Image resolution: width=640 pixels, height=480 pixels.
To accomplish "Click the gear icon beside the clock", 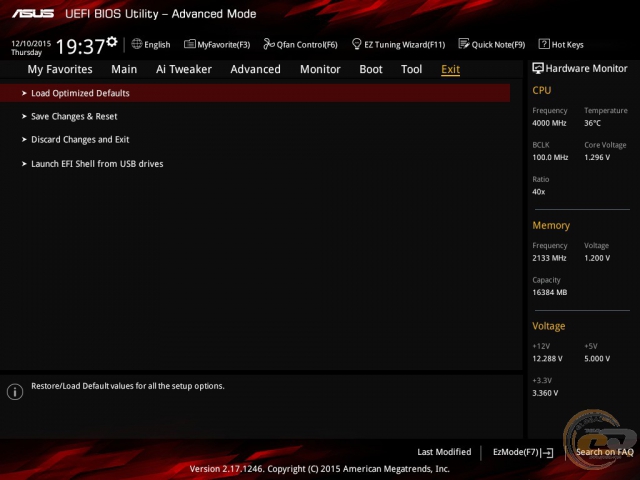I will point(112,42).
